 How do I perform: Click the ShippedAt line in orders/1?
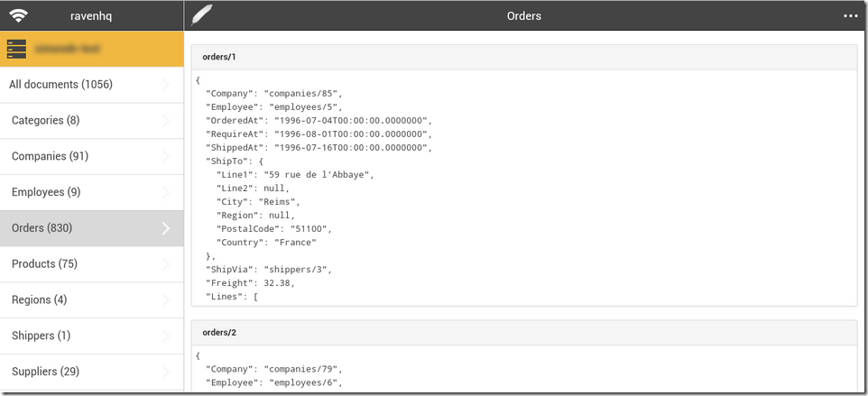pyautogui.click(x=319, y=148)
